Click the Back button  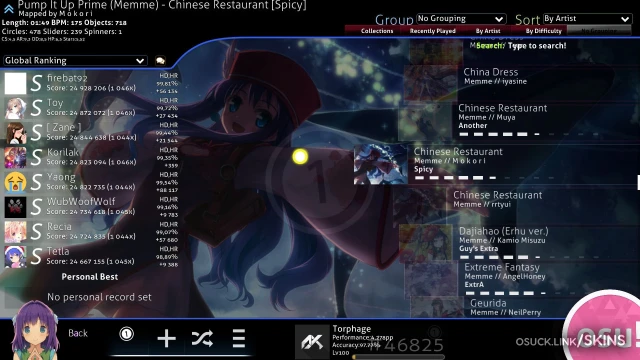(78, 333)
